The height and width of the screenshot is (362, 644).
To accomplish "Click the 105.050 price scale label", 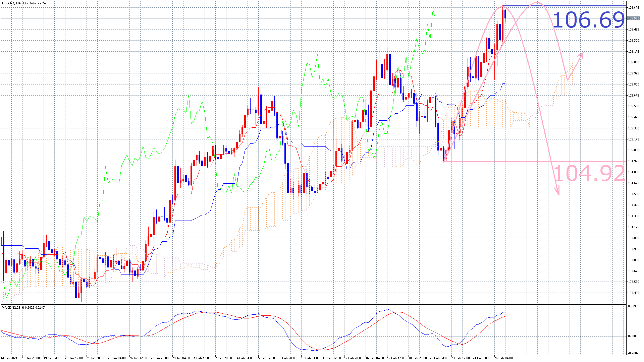I will [634, 150].
